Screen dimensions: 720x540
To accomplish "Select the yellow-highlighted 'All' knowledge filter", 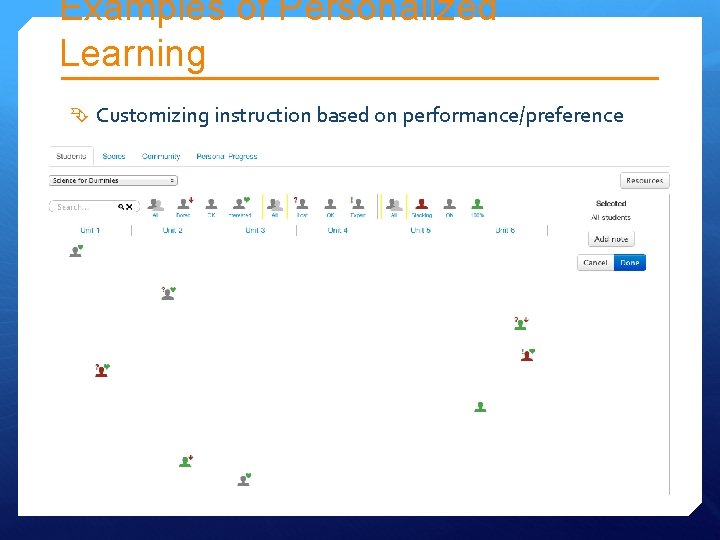I will point(275,208).
